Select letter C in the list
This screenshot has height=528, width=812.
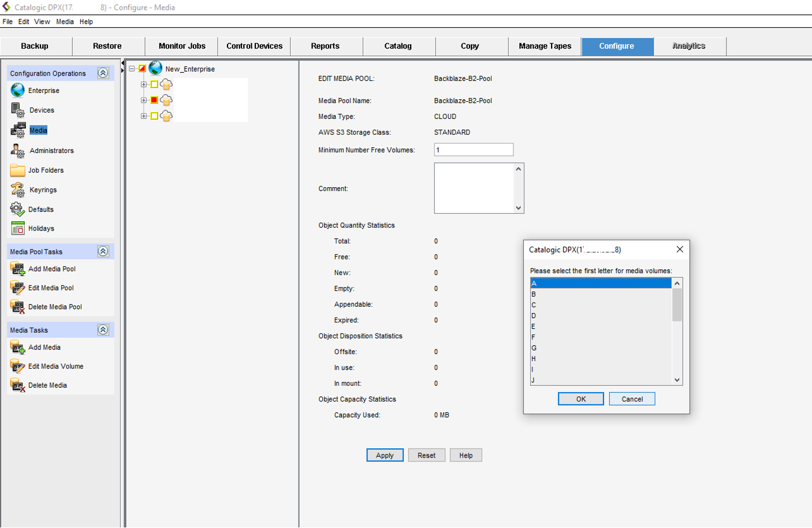[x=601, y=305]
